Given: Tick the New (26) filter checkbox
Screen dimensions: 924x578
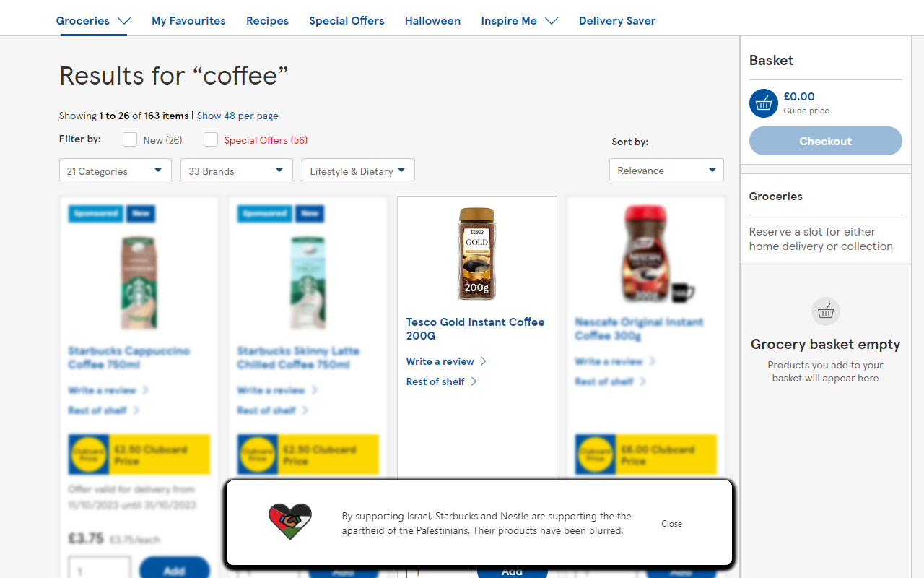Looking at the screenshot, I should [130, 139].
